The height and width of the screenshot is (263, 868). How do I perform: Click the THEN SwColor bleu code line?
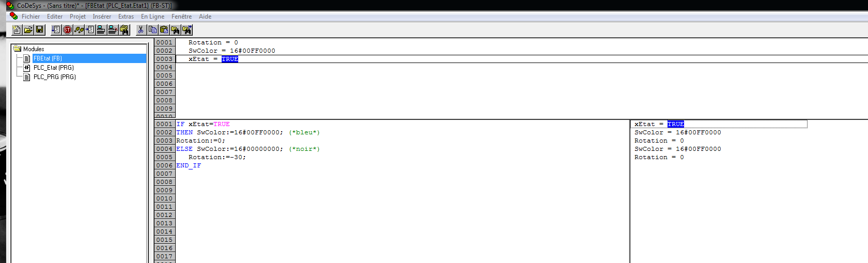[248, 132]
